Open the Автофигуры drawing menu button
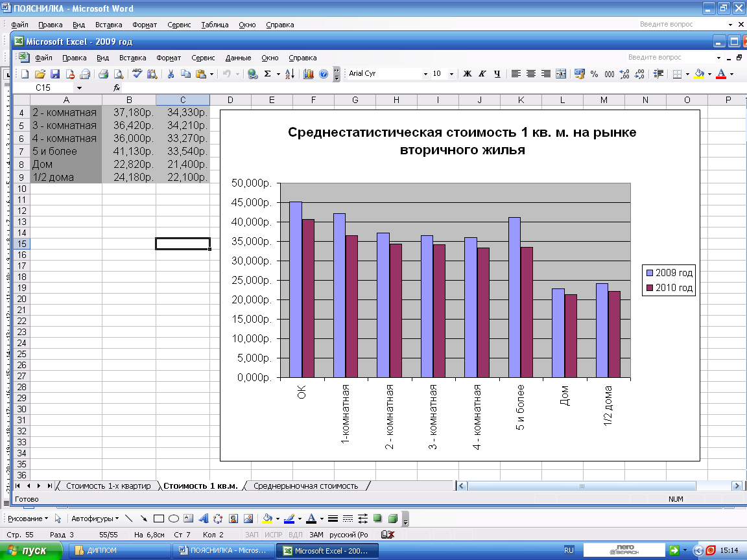The width and height of the screenshot is (747, 560). tap(95, 519)
